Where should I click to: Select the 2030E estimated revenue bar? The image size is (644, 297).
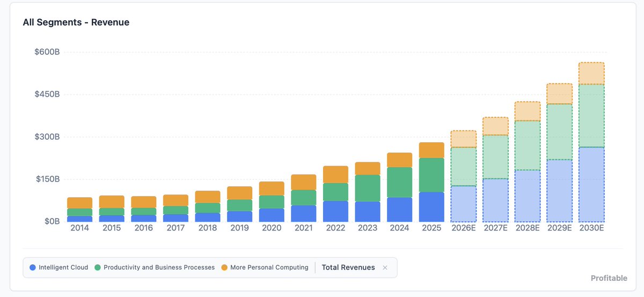point(592,142)
